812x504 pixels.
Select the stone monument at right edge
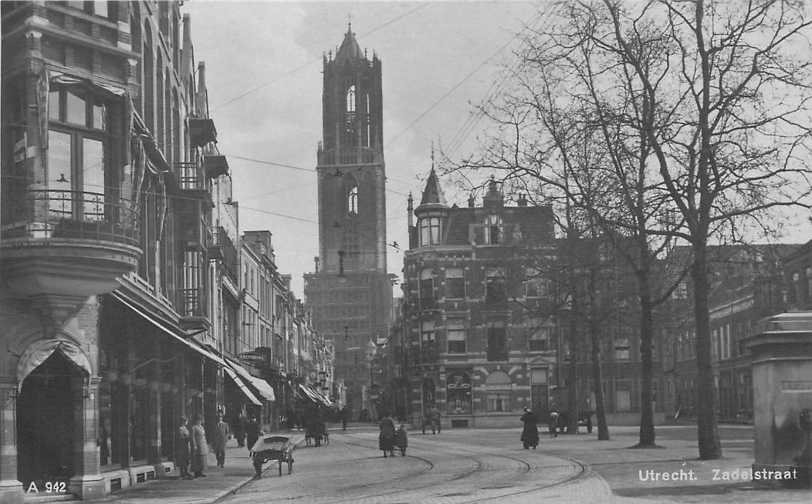click(x=781, y=393)
